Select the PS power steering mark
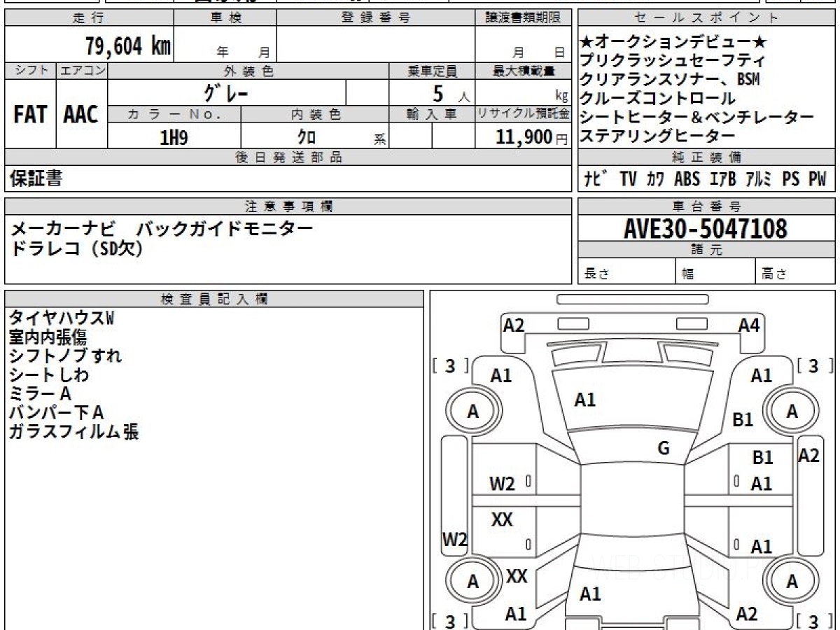 (791, 179)
